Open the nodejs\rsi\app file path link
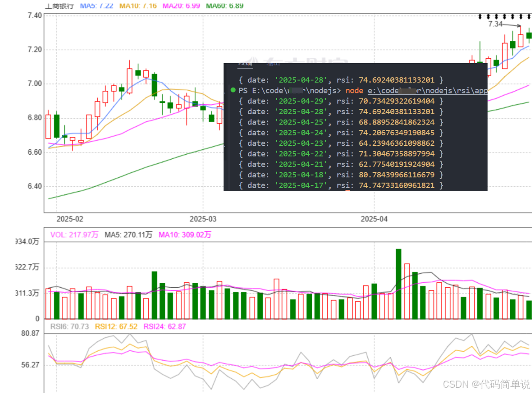 click(429, 90)
